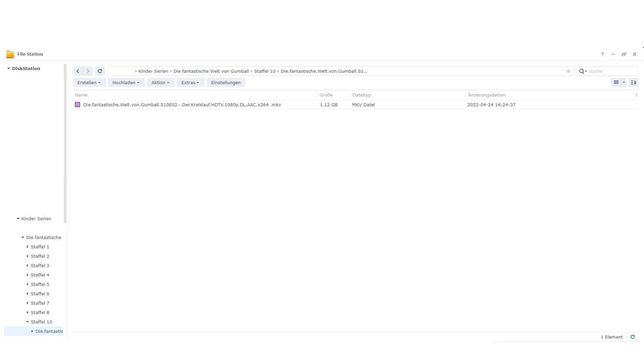The height and width of the screenshot is (362, 644).
Task: Open column options three-dot menu
Action: [x=636, y=95]
